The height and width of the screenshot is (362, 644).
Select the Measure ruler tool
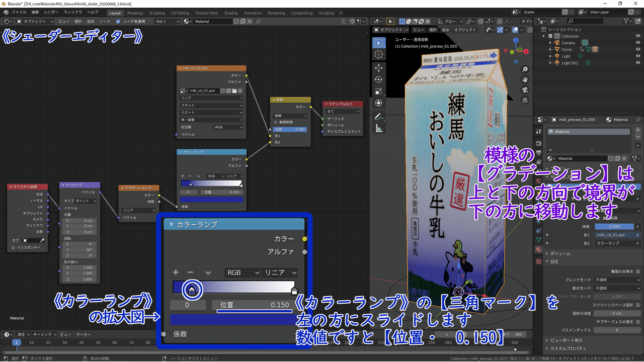(x=379, y=128)
